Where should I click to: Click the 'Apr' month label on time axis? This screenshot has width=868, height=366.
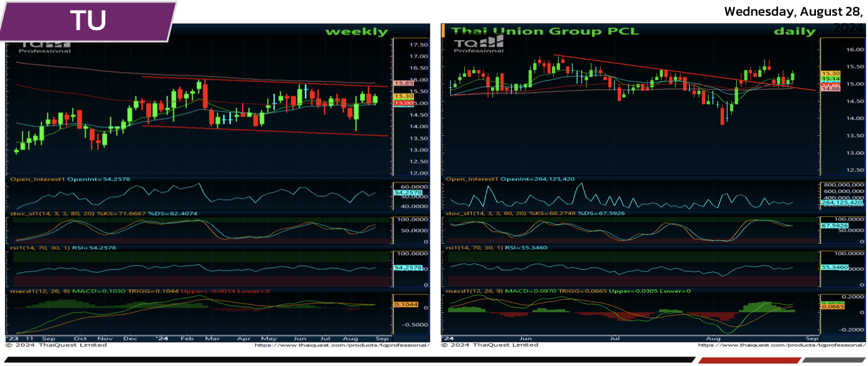pyautogui.click(x=245, y=338)
